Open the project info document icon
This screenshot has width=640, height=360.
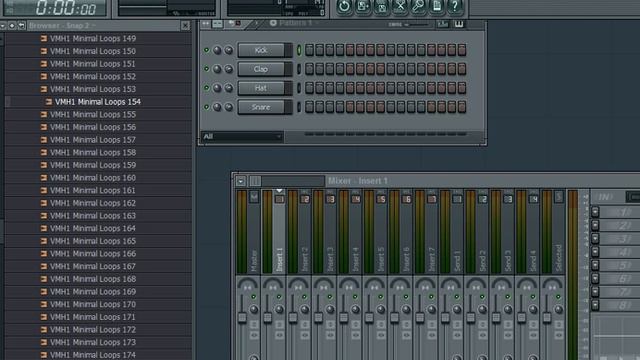pyautogui.click(x=437, y=6)
